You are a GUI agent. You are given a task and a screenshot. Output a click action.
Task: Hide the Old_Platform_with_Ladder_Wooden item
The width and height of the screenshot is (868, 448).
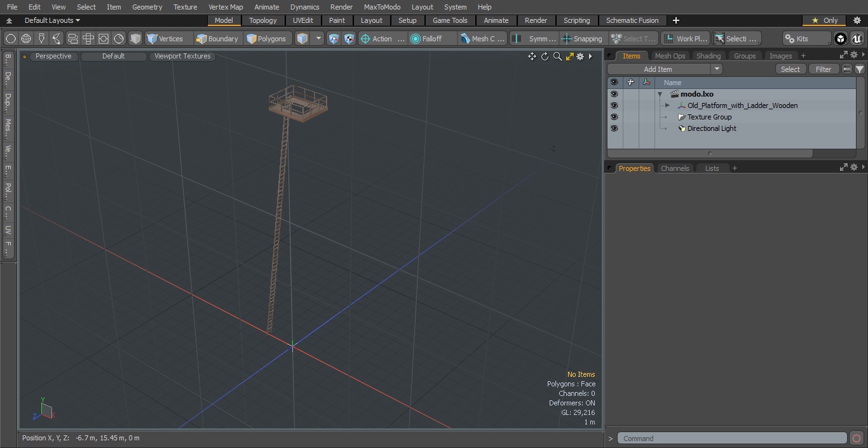614,105
